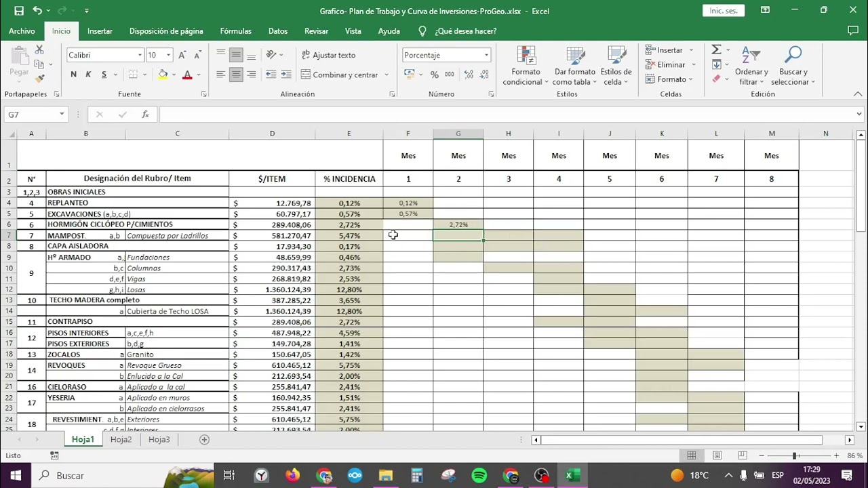Align text left

(x=221, y=75)
